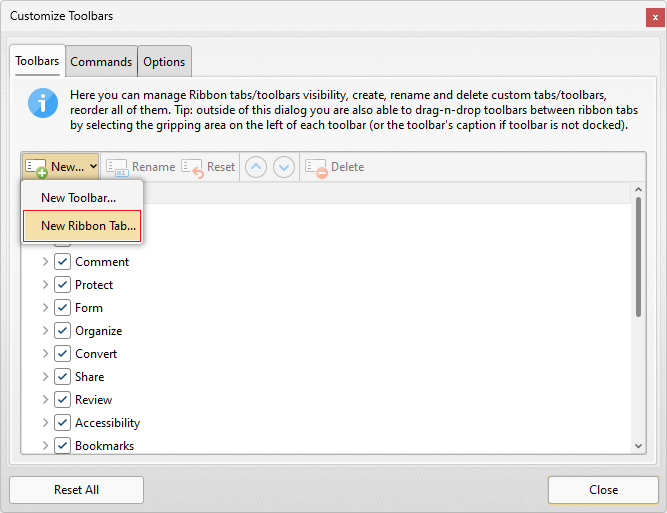Switch to the Toolbars tab
The image size is (667, 513).
pos(37,61)
